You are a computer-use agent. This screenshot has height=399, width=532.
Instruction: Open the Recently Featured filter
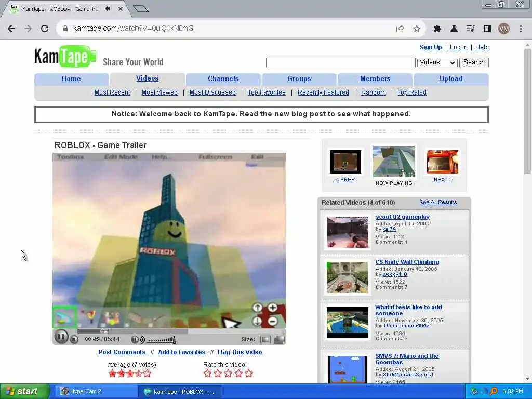point(323,92)
